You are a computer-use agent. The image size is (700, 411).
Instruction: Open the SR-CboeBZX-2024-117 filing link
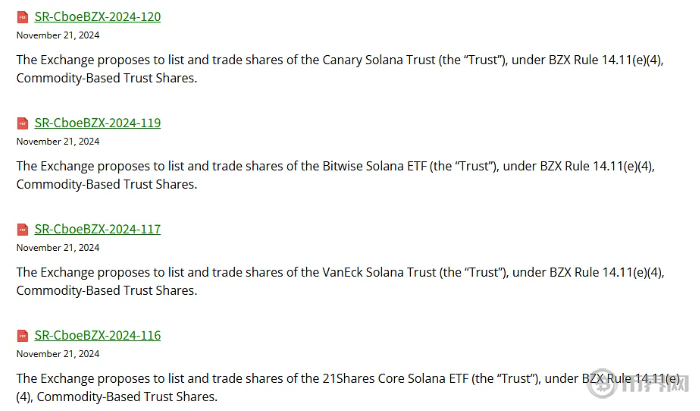(97, 229)
